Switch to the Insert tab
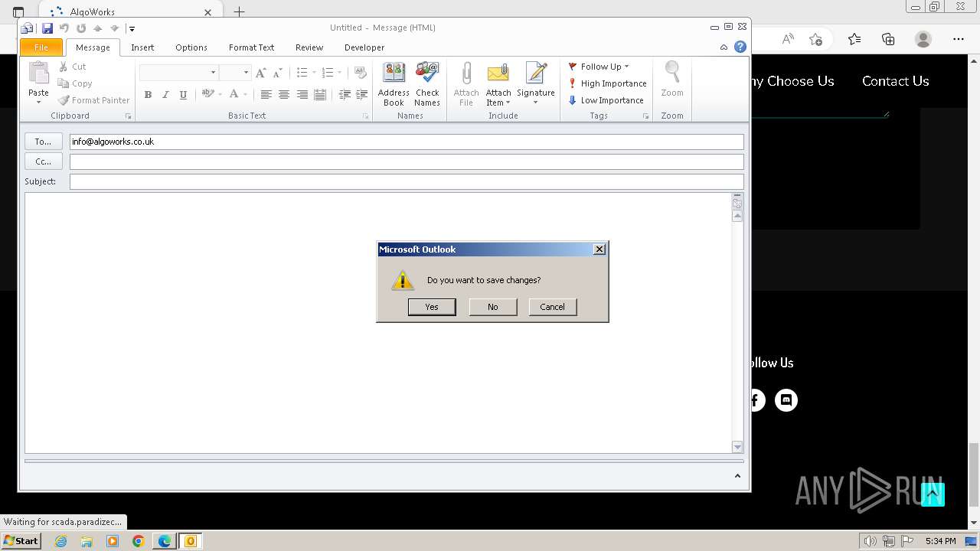 coord(142,47)
